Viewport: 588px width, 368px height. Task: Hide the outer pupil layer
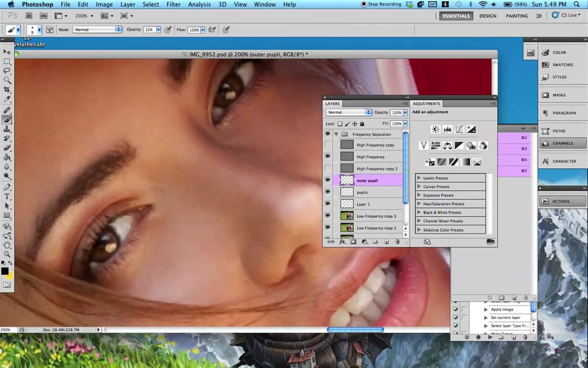pyautogui.click(x=327, y=181)
